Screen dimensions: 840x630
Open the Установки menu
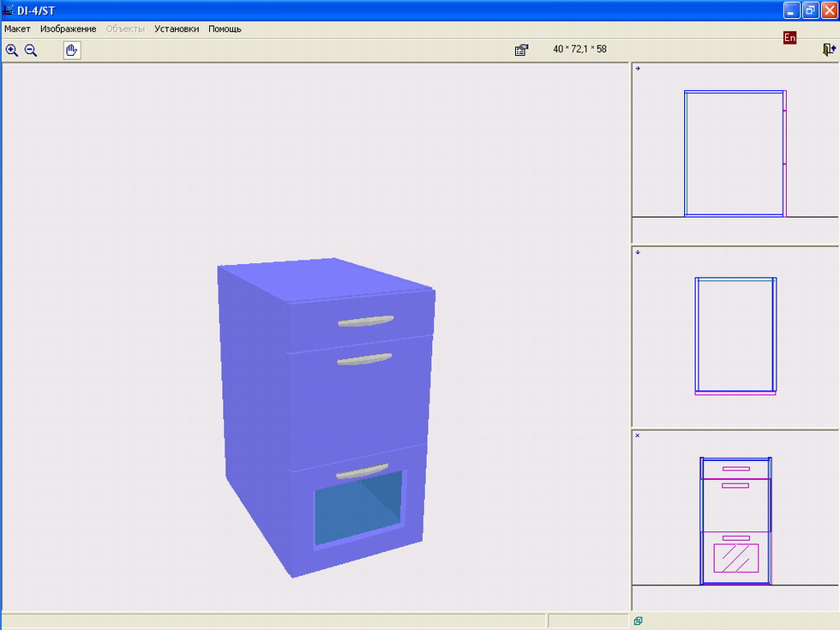177,29
